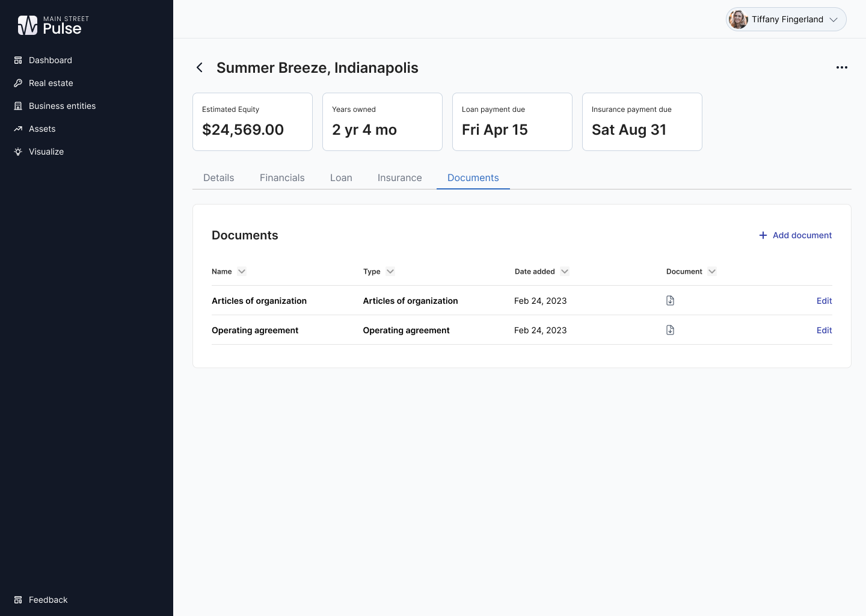This screenshot has width=866, height=616.
Task: Open Assets from the sidebar
Action: tap(42, 129)
